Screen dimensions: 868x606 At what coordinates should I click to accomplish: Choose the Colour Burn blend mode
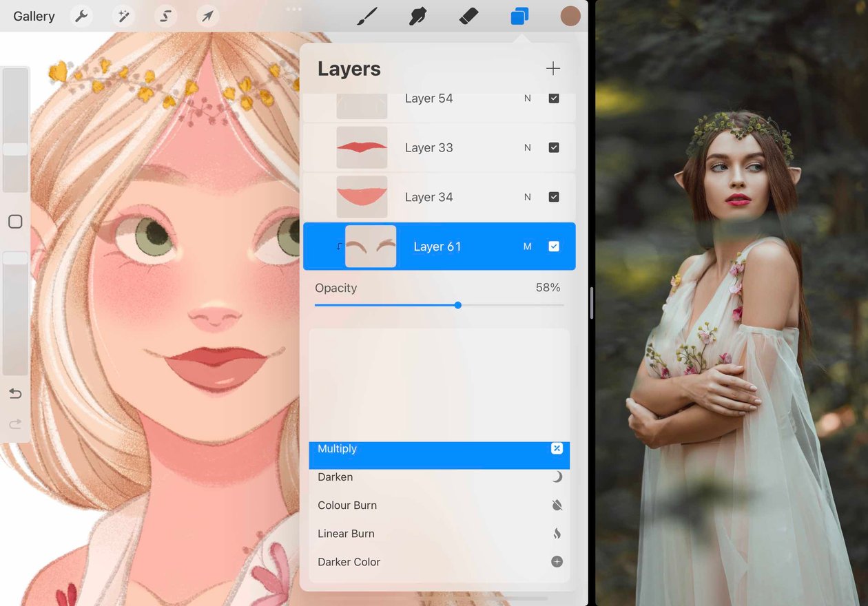click(440, 505)
